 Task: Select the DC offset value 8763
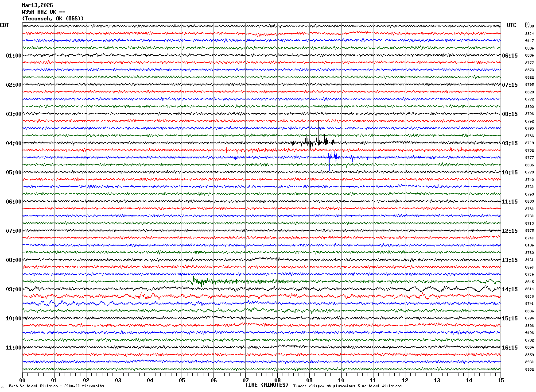(x=529, y=194)
